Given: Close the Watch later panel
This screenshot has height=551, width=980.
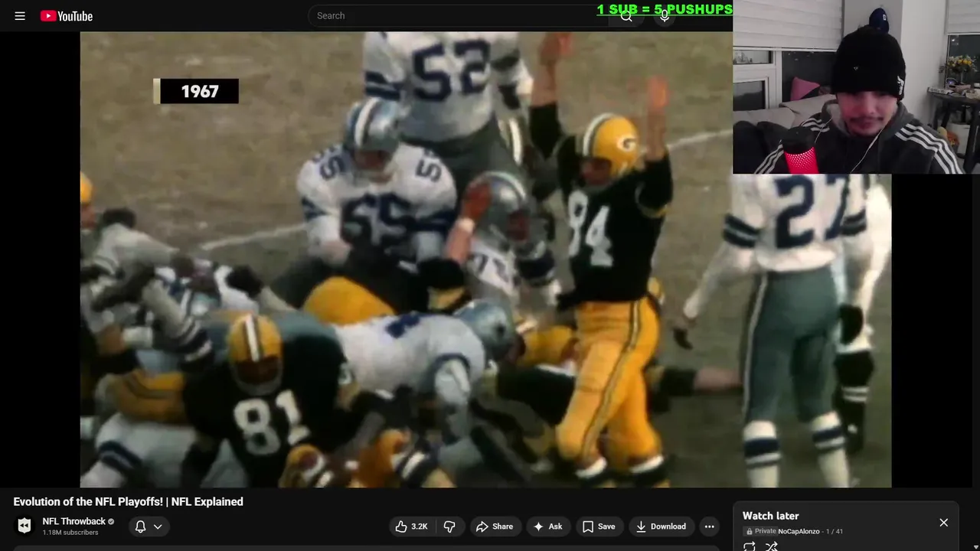Looking at the screenshot, I should pyautogui.click(x=943, y=523).
